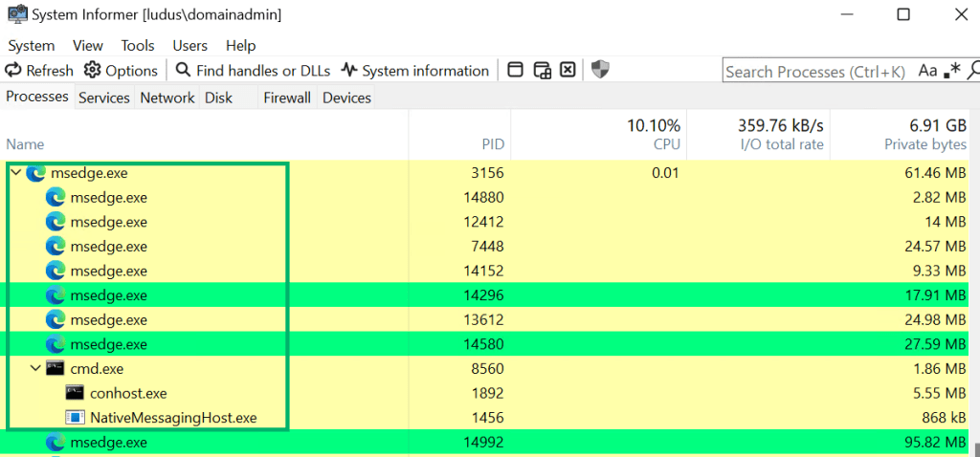Click Edge icon of process PID 14152
980x457 pixels.
[56, 271]
